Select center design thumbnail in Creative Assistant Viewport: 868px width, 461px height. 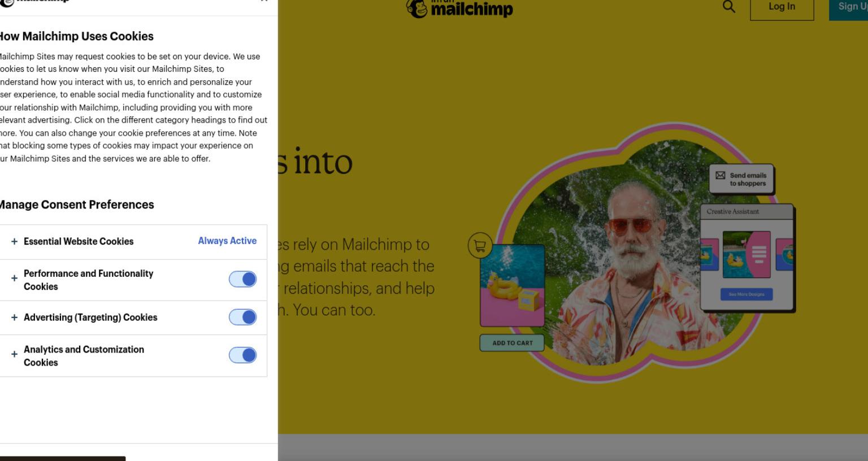pyautogui.click(x=747, y=254)
